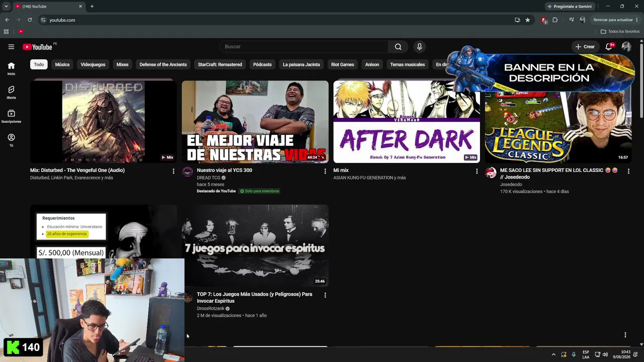
Task: Open the Josedeodo channel avatar
Action: [491, 172]
